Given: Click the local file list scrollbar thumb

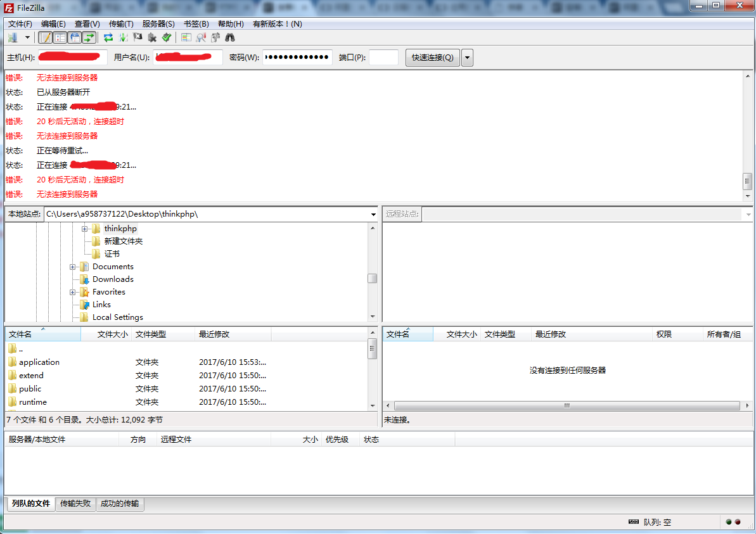Looking at the screenshot, I should [372, 349].
